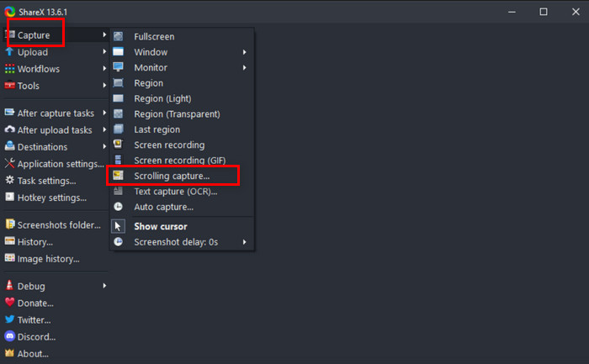
Task: Expand the Debug submenu arrow
Action: click(104, 286)
